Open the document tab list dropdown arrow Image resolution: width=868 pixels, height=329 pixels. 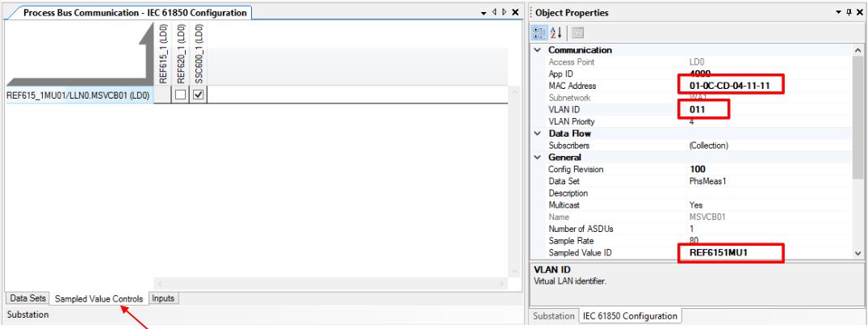(x=484, y=12)
